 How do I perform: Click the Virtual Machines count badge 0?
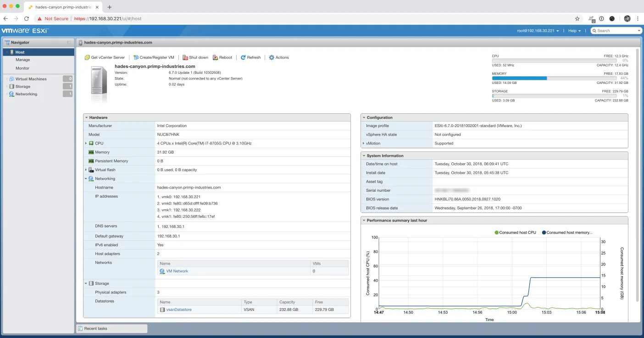pos(68,79)
